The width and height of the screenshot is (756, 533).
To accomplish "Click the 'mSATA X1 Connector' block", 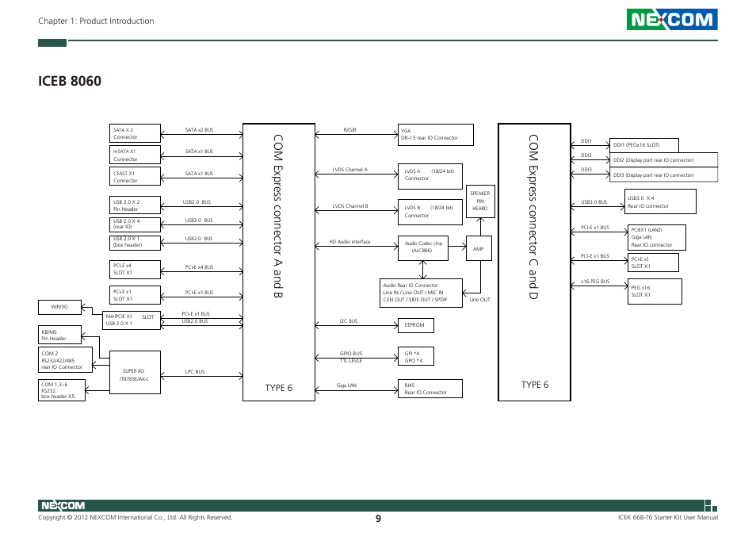I will [x=135, y=155].
